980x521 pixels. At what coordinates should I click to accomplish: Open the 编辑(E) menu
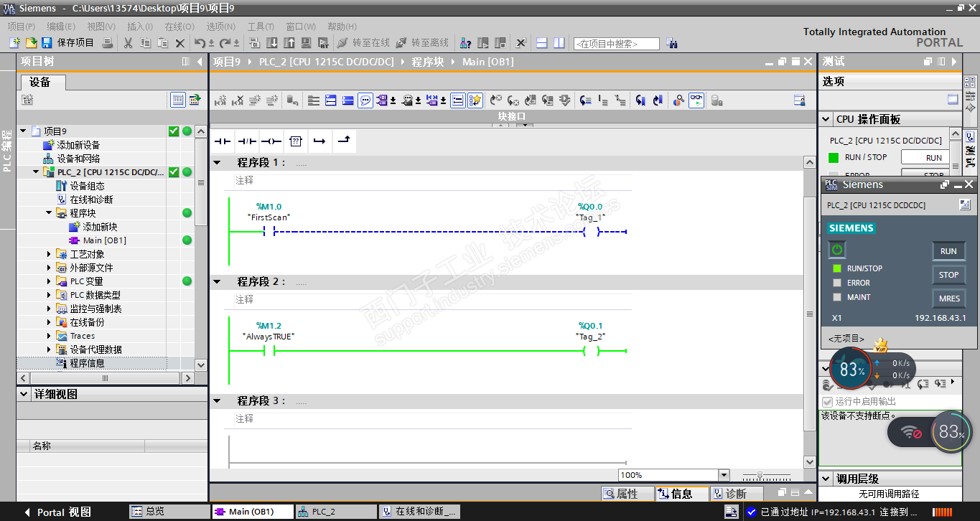click(x=60, y=27)
